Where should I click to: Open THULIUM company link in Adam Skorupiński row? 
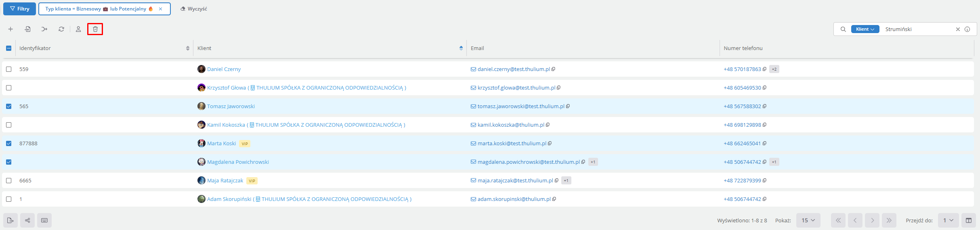pyautogui.click(x=332, y=199)
